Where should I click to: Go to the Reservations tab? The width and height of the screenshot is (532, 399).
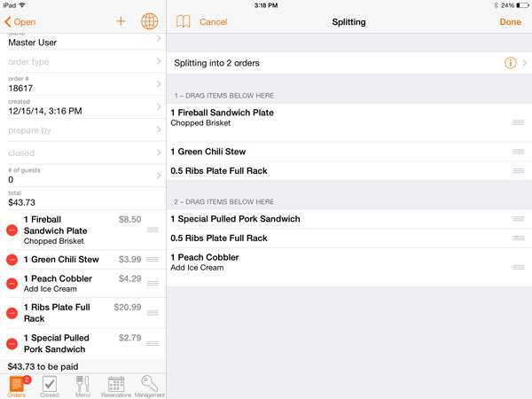point(116,386)
